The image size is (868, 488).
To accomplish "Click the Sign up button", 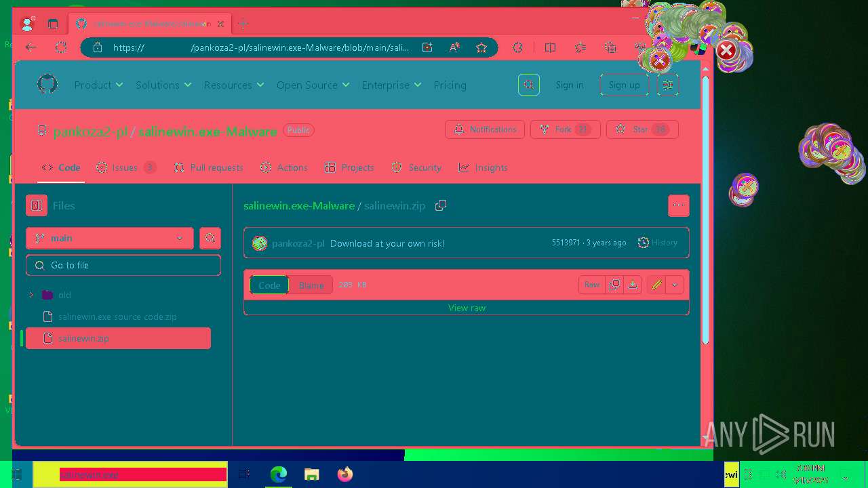I will pyautogui.click(x=624, y=85).
